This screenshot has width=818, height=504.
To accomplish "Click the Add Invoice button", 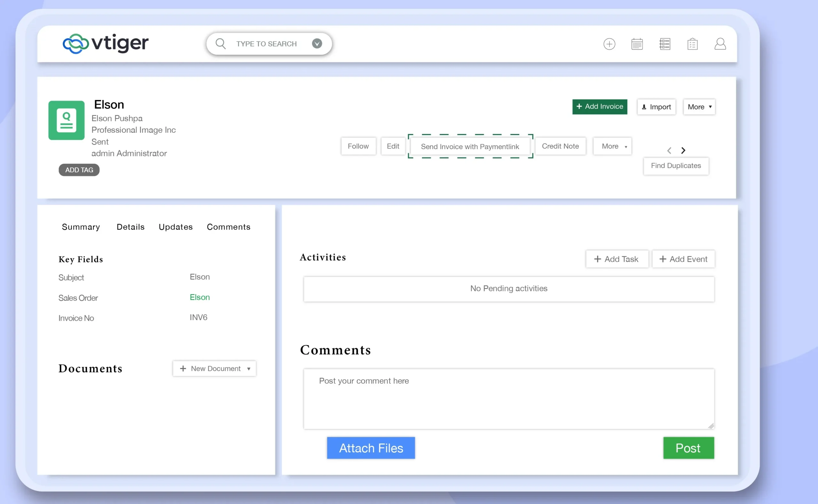I will coord(599,107).
